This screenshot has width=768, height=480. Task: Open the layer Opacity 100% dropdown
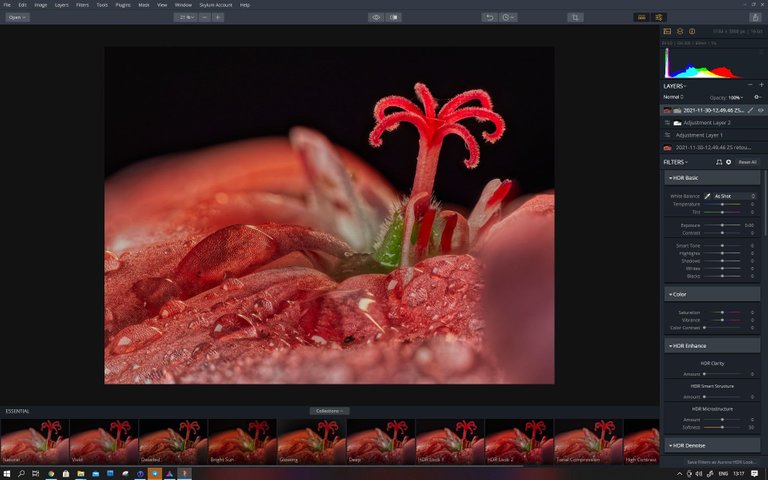726,97
